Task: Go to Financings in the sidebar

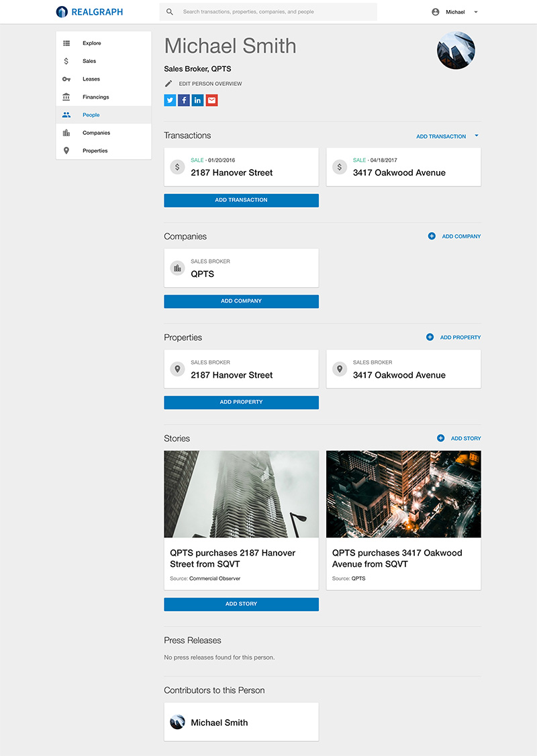Action: point(95,97)
